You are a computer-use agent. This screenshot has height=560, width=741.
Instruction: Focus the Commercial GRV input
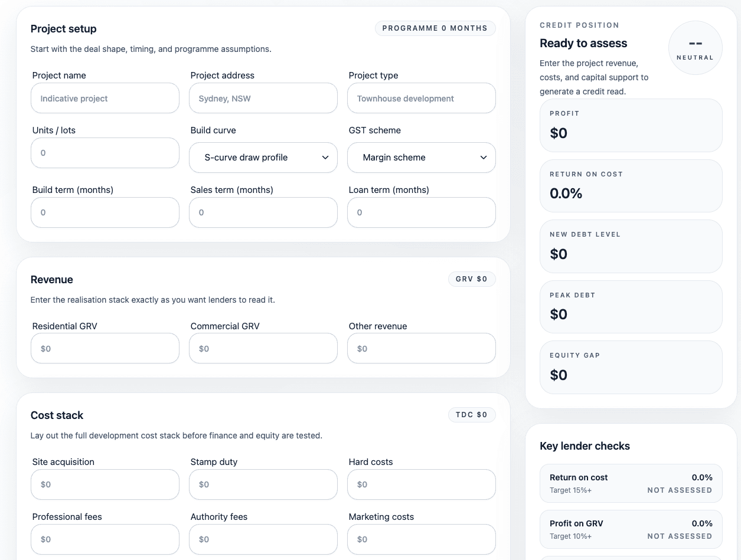263,348
